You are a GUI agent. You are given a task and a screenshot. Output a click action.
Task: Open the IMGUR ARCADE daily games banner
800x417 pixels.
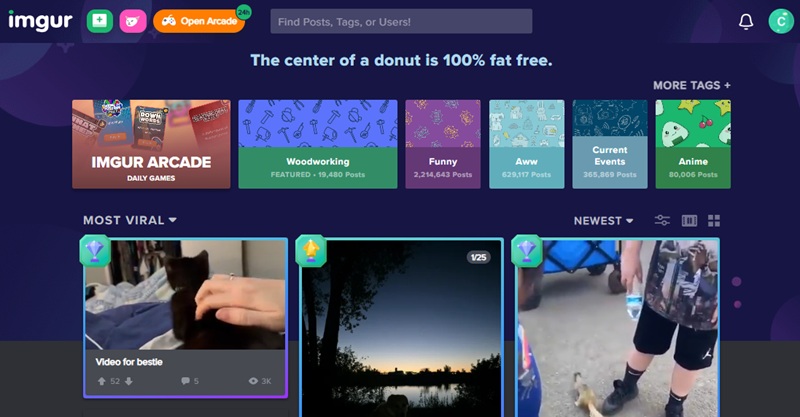click(x=151, y=144)
